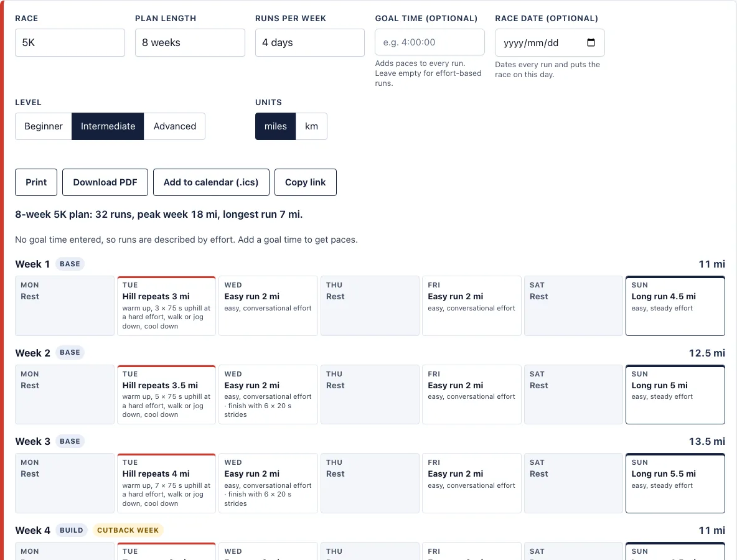The height and width of the screenshot is (560, 737).
Task: Click the BASE badge next to Week 3
Action: tap(70, 441)
